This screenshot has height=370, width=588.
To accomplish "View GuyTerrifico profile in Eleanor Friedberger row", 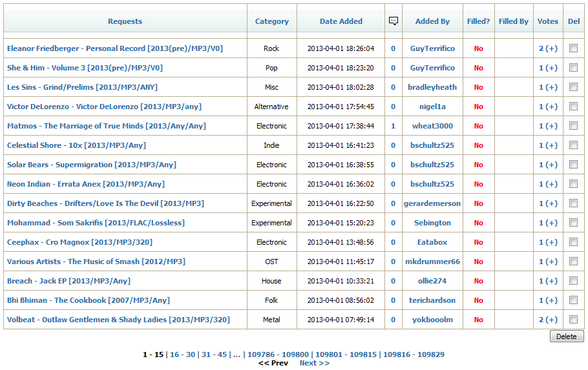I will pos(432,48).
